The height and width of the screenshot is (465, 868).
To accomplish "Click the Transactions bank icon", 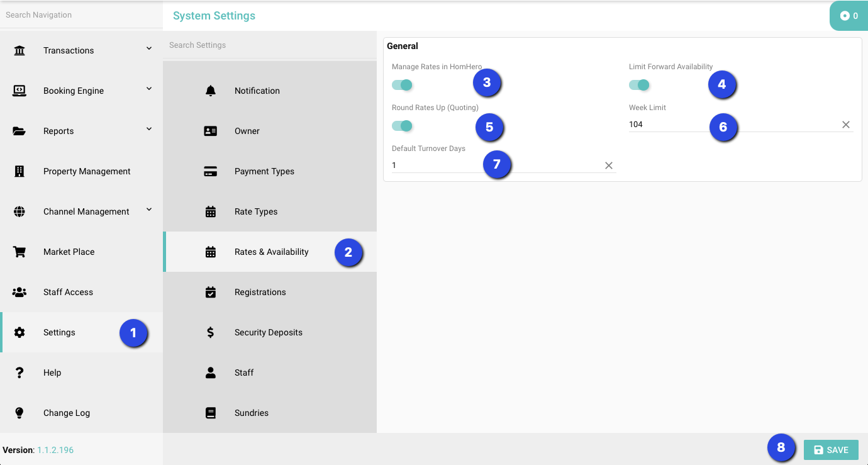I will point(19,50).
